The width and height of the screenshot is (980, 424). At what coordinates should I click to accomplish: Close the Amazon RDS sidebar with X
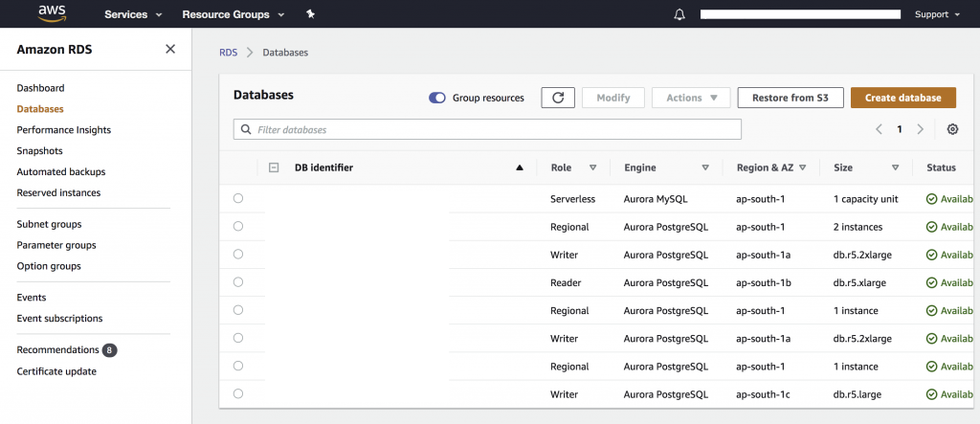pos(170,49)
